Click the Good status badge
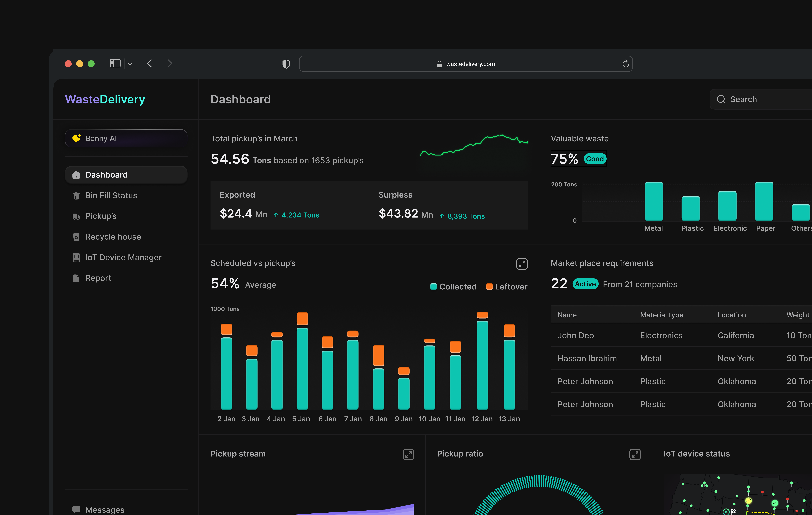Viewport: 812px width, 515px height. 595,159
